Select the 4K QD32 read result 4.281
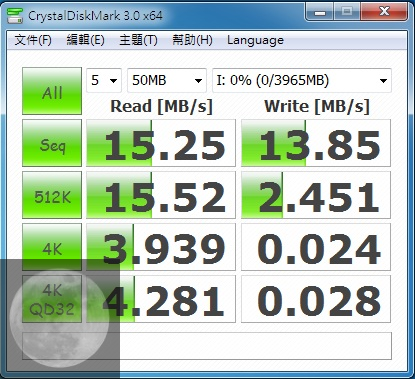Screen dimensions: 415x379 [161, 299]
